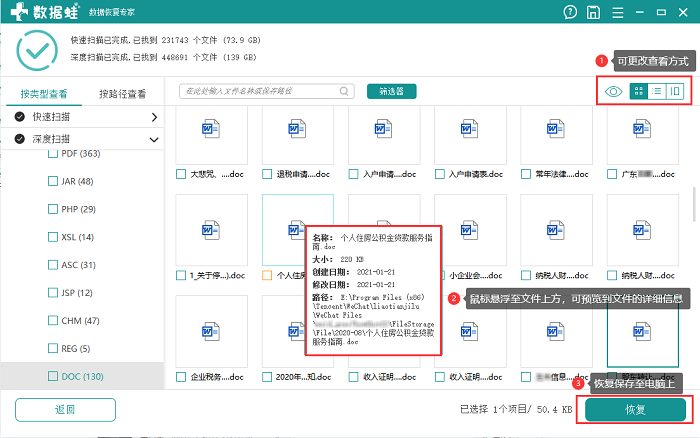The height and width of the screenshot is (438, 700).
Task: Check the PDF (363) file type
Action: (53, 154)
